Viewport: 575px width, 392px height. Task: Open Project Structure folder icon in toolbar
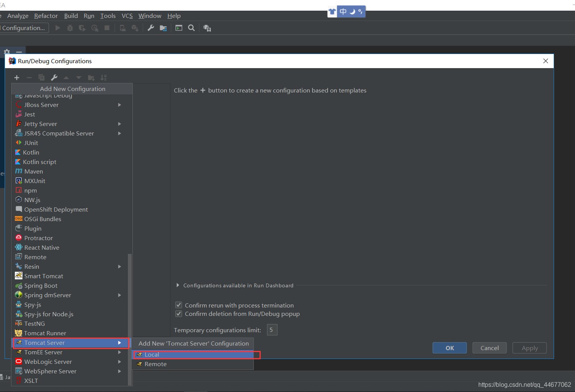point(163,28)
